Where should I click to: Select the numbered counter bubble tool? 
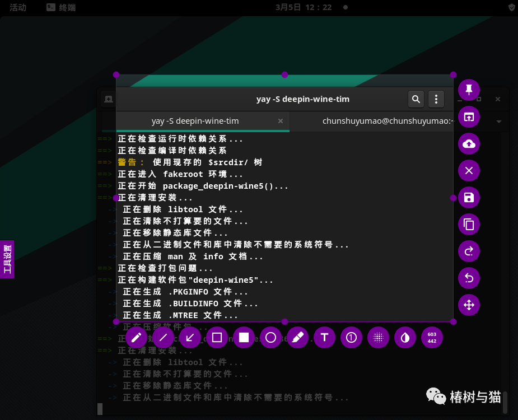[x=351, y=337]
